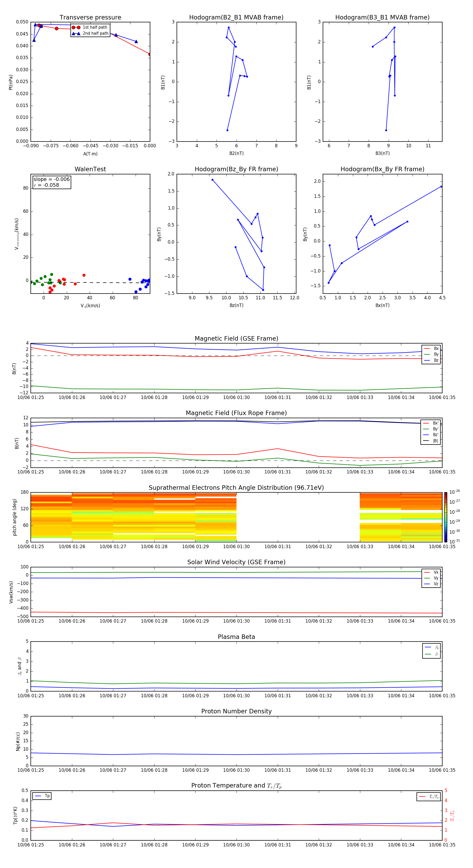Click the 'Proton Temperature and Te/Tp' title
The image size is (473, 868).
(x=236, y=786)
